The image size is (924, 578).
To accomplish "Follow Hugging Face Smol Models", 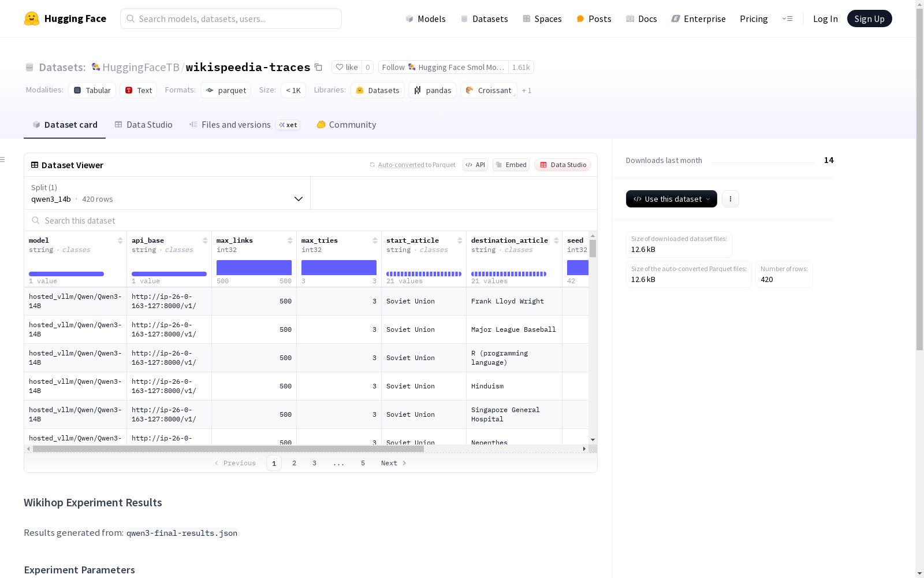I will click(444, 67).
